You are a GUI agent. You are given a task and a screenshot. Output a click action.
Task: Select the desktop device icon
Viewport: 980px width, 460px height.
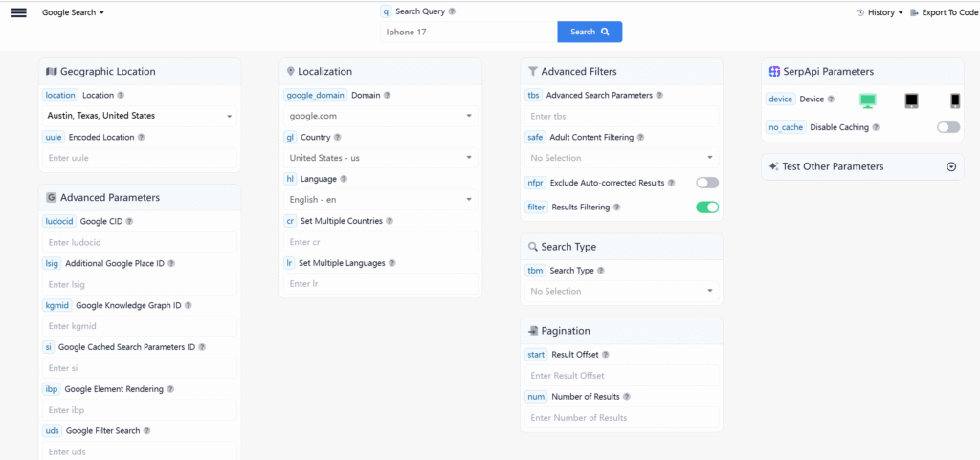867,100
